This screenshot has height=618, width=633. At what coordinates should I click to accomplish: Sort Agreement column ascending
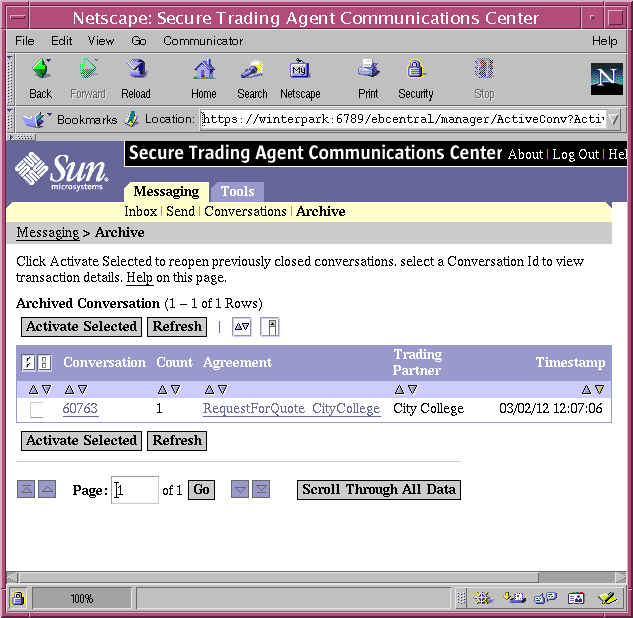click(209, 390)
